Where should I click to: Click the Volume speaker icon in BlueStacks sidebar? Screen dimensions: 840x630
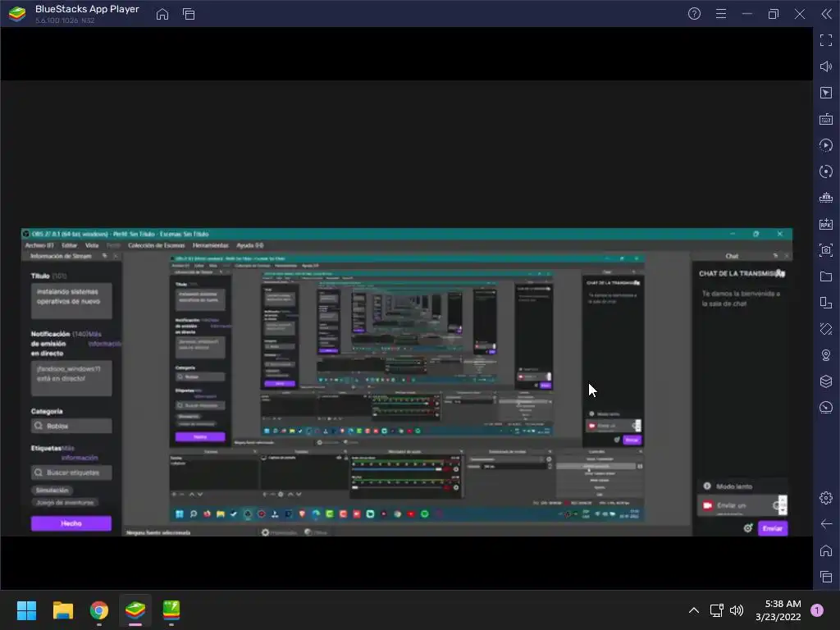826,66
